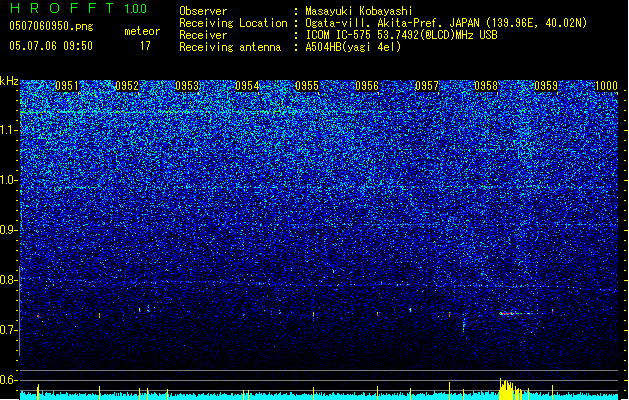This screenshot has width=629, height=400.
Task: Click the 0959 time marker
Action: (546, 86)
